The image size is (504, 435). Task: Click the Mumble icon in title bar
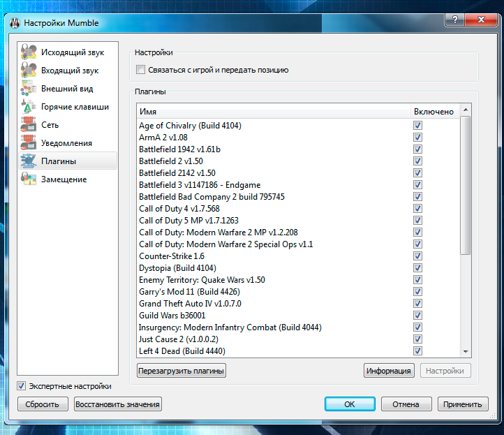coord(15,23)
